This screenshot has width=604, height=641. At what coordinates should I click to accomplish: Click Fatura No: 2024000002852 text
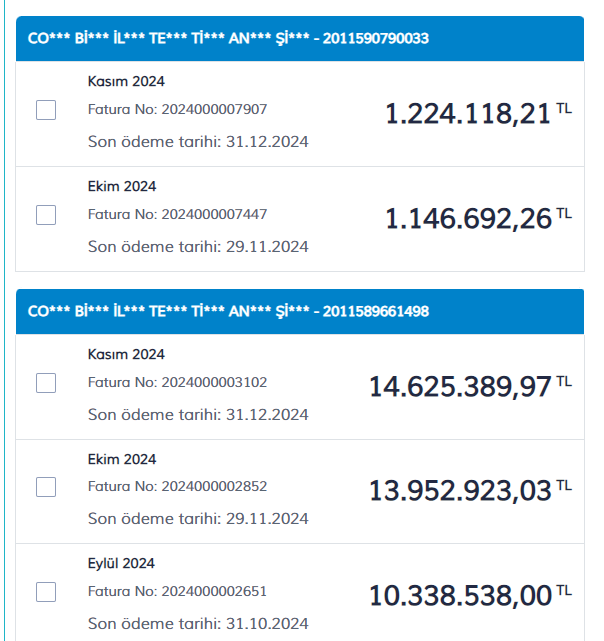[x=177, y=486]
